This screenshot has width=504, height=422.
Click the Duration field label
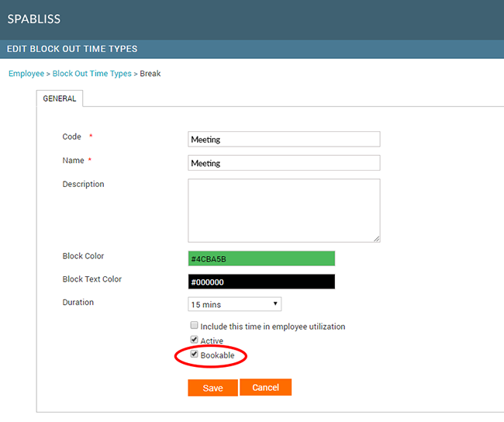[x=79, y=302]
